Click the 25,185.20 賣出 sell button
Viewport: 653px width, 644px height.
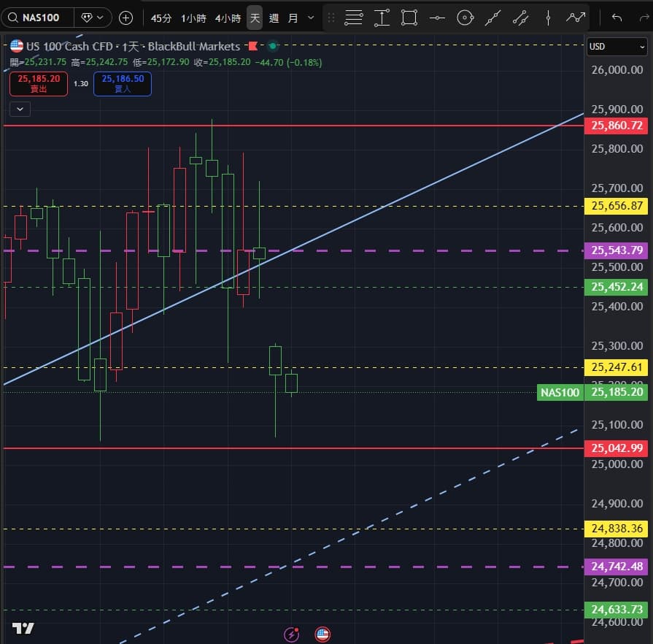pos(39,84)
